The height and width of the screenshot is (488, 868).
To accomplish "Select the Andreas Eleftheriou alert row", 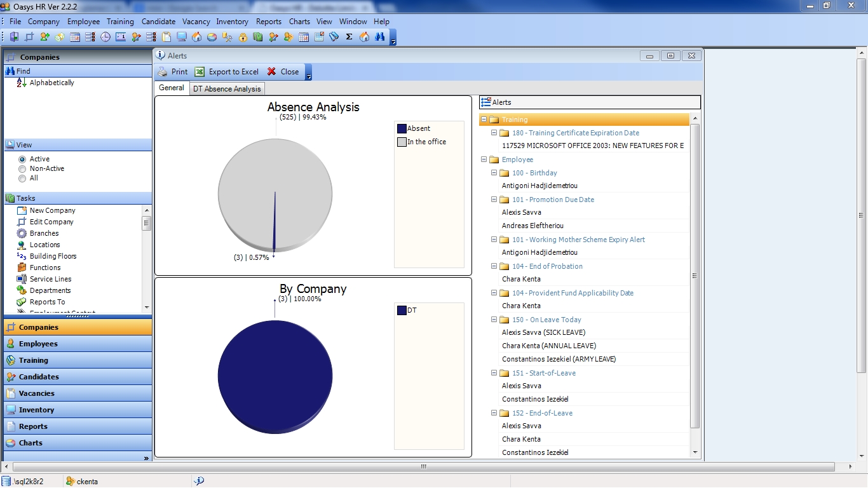I will click(532, 226).
